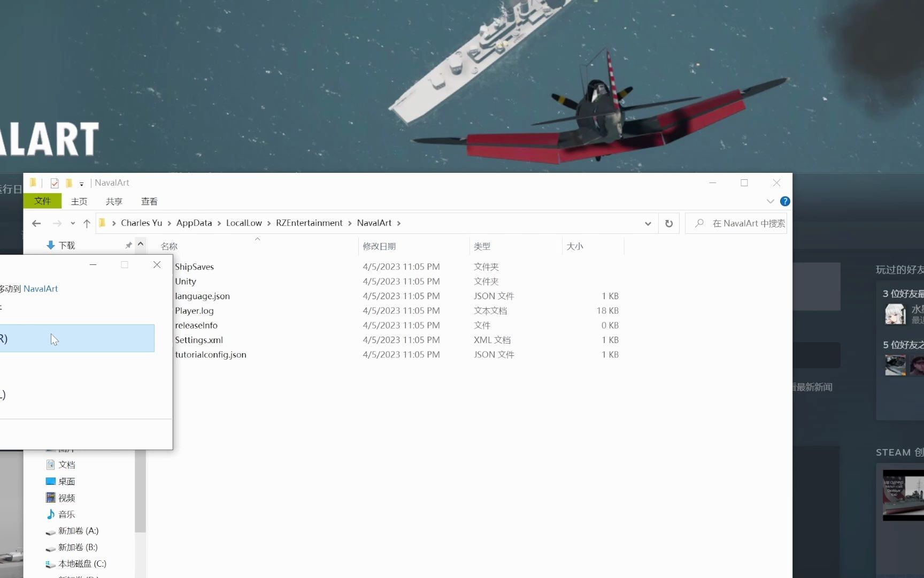The image size is (924, 578).
Task: Click the navigation pane scroll up arrow
Action: pyautogui.click(x=141, y=244)
